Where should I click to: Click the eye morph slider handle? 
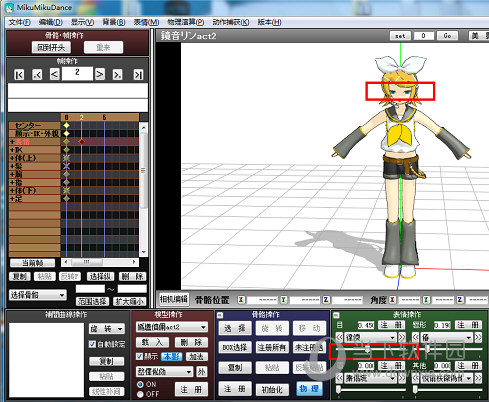[367, 350]
